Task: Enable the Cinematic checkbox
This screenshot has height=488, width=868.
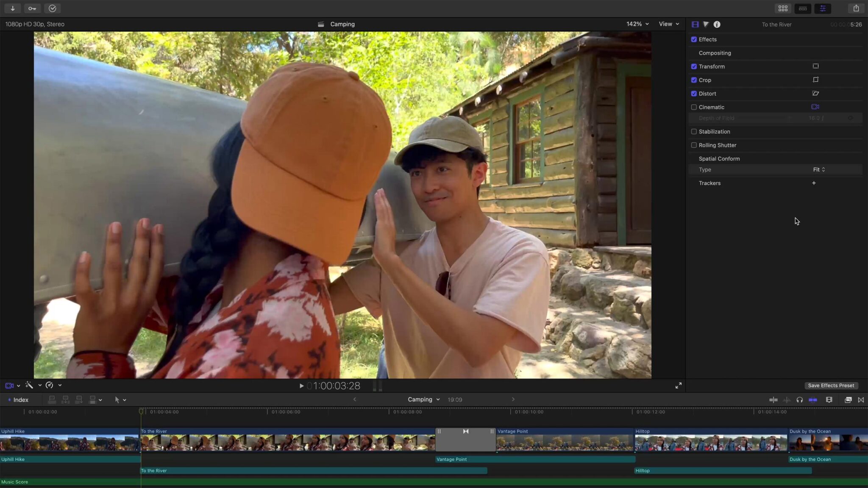Action: click(694, 107)
